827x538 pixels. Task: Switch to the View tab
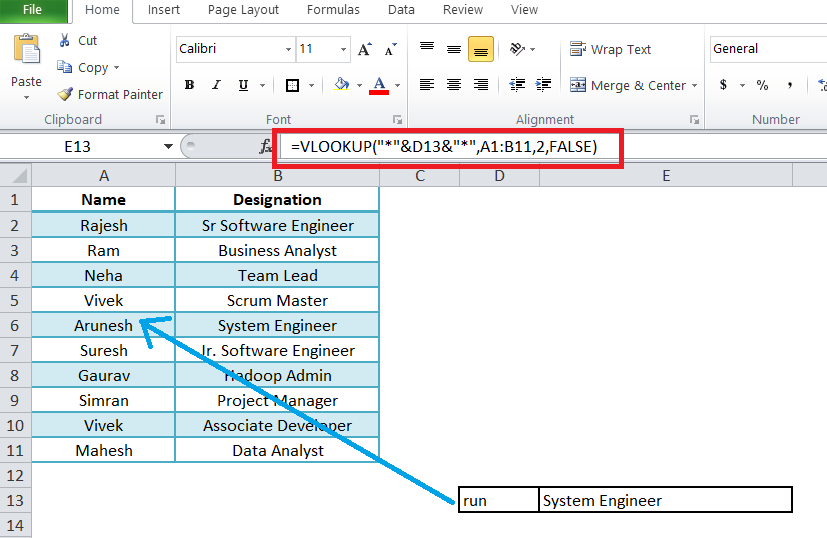(524, 10)
